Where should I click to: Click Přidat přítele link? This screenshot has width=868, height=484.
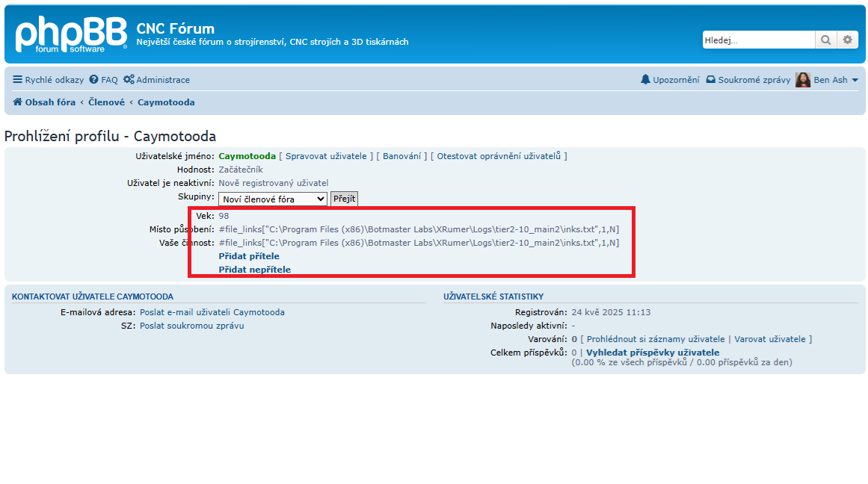click(249, 256)
